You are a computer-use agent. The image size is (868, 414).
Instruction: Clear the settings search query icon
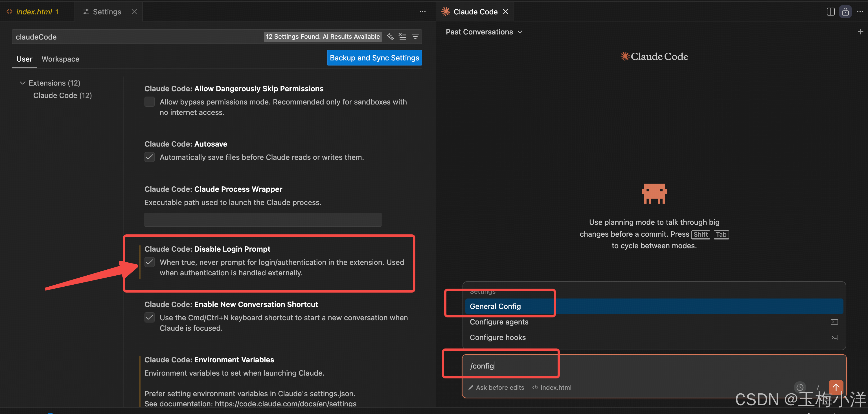402,36
